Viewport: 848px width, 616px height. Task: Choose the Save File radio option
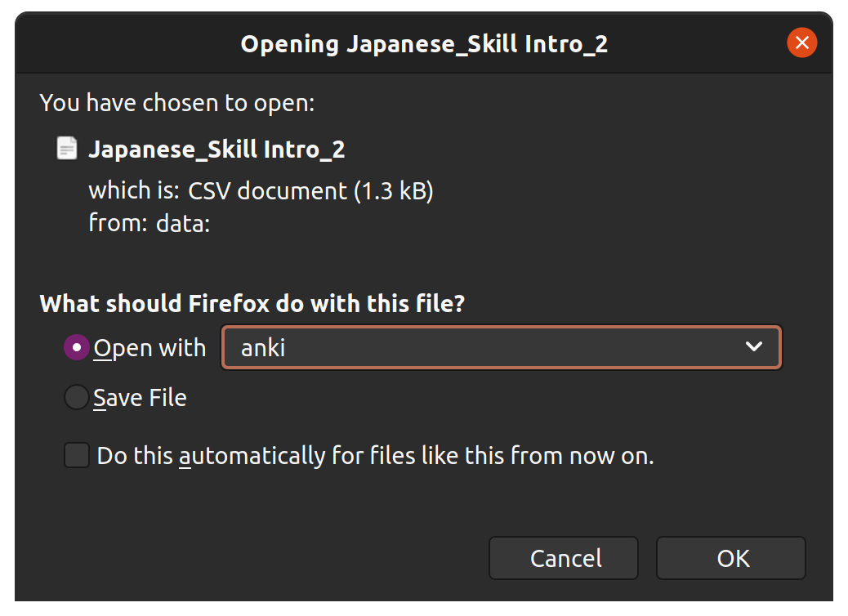[x=76, y=398]
